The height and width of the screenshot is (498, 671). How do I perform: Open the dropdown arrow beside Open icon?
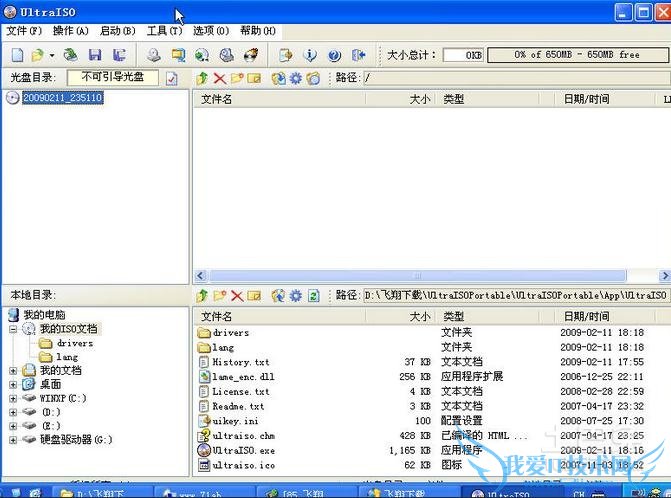tap(52, 56)
